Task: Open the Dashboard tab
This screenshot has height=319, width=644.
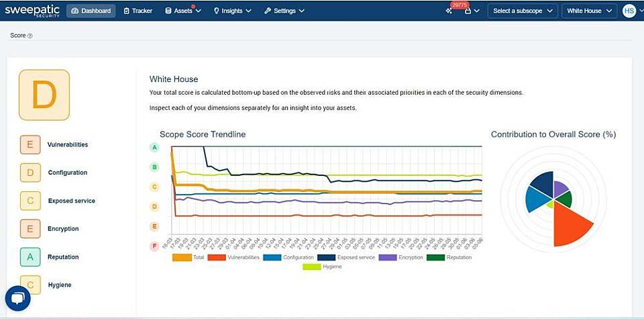Action: point(91,11)
